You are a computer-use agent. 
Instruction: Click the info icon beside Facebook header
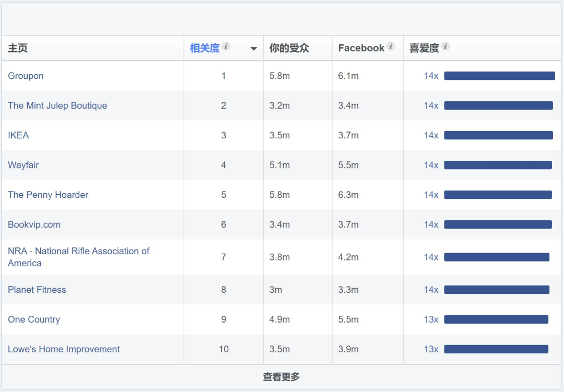coord(391,46)
